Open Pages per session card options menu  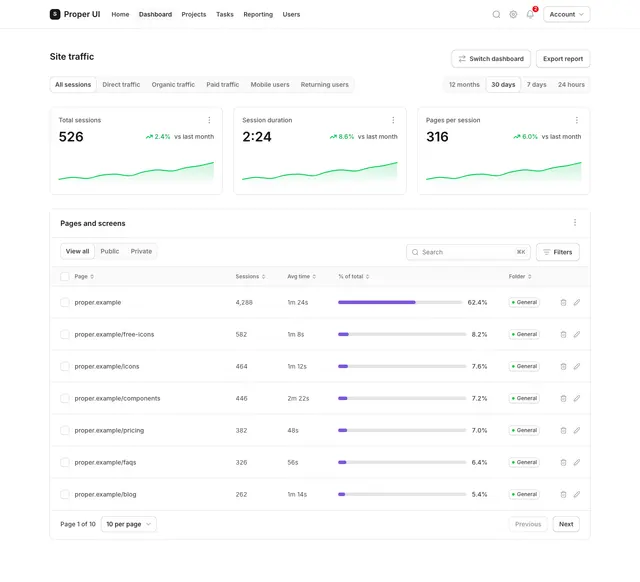[577, 120]
